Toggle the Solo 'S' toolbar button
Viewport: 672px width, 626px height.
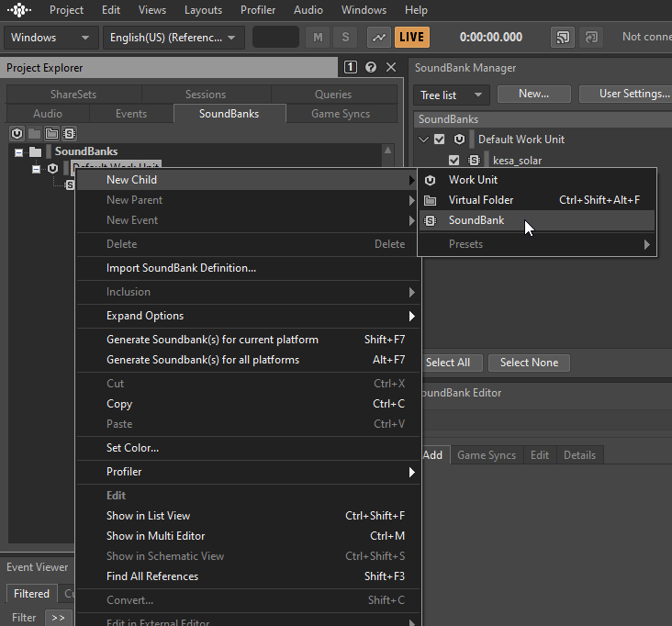pos(345,38)
